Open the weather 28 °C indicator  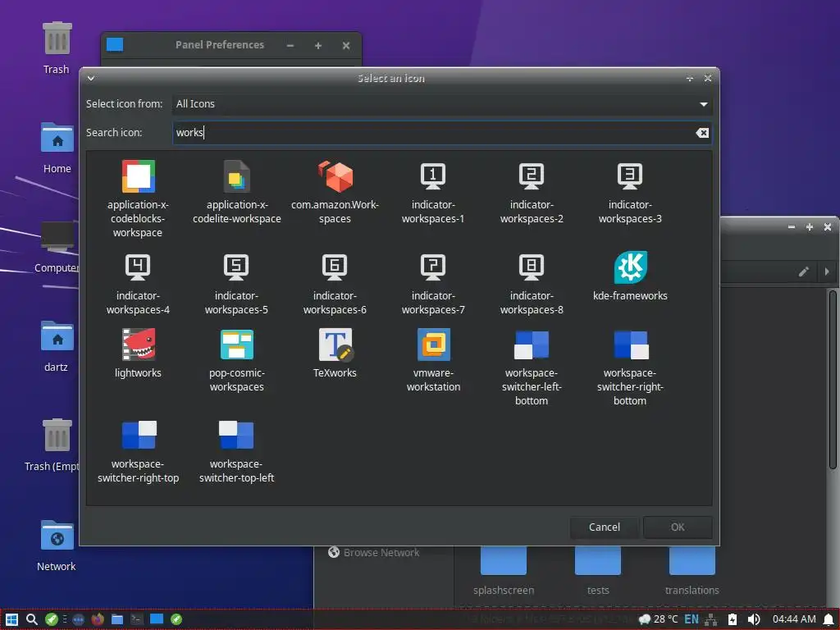click(x=659, y=619)
